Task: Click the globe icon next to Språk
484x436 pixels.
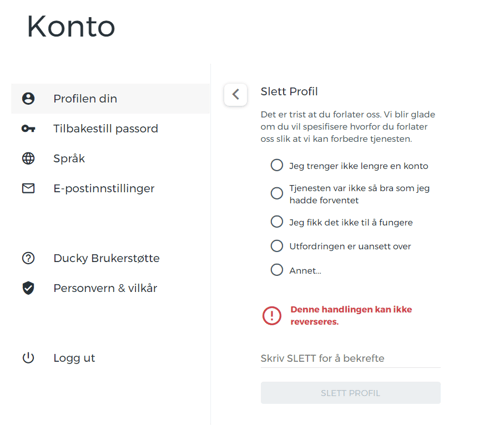Action: (28, 158)
